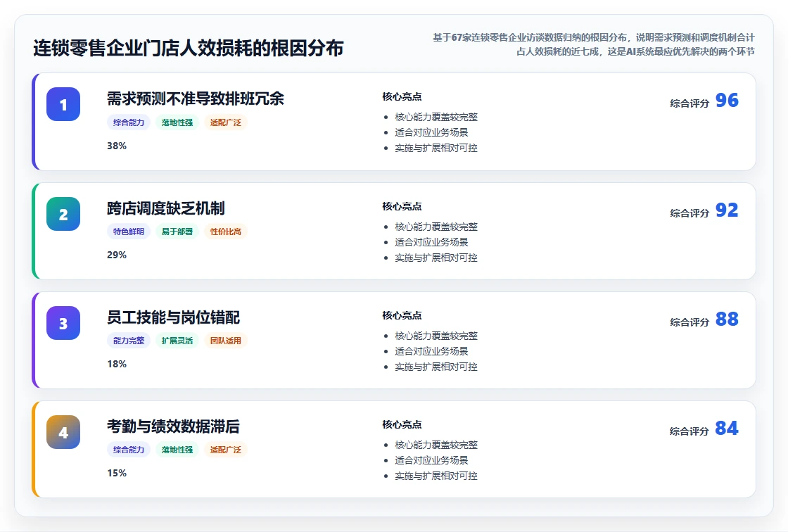
Task: Click the 易于部署 tag
Action: [x=177, y=232]
